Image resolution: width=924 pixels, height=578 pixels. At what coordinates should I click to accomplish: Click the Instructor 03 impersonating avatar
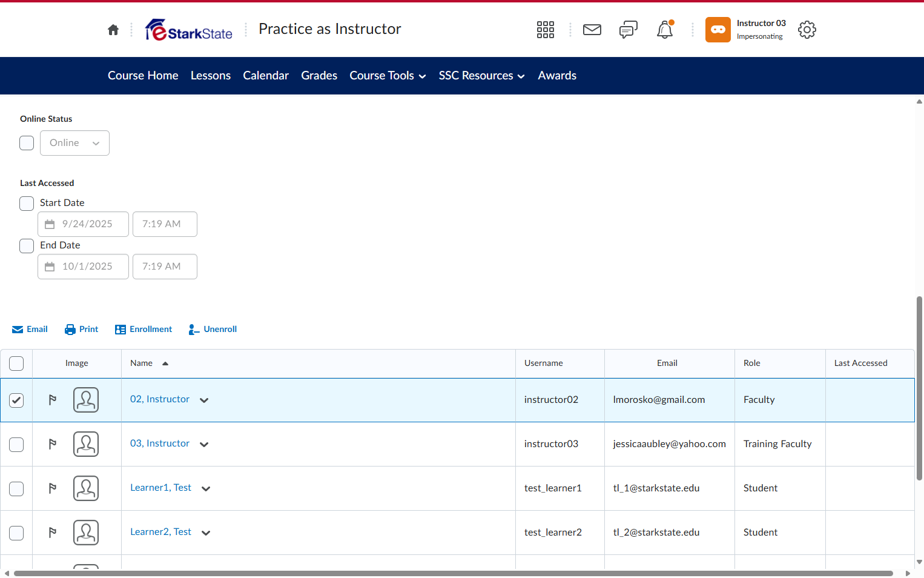tap(718, 30)
